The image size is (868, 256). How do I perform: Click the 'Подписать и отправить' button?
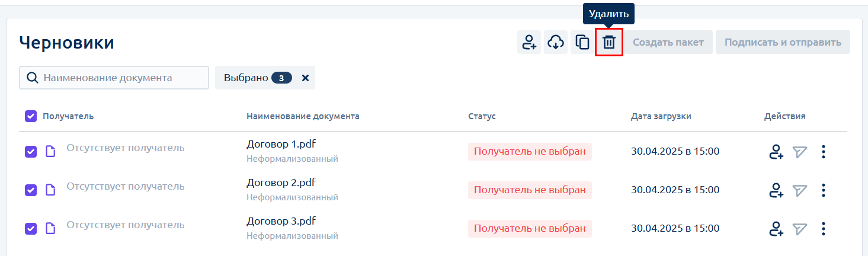783,42
